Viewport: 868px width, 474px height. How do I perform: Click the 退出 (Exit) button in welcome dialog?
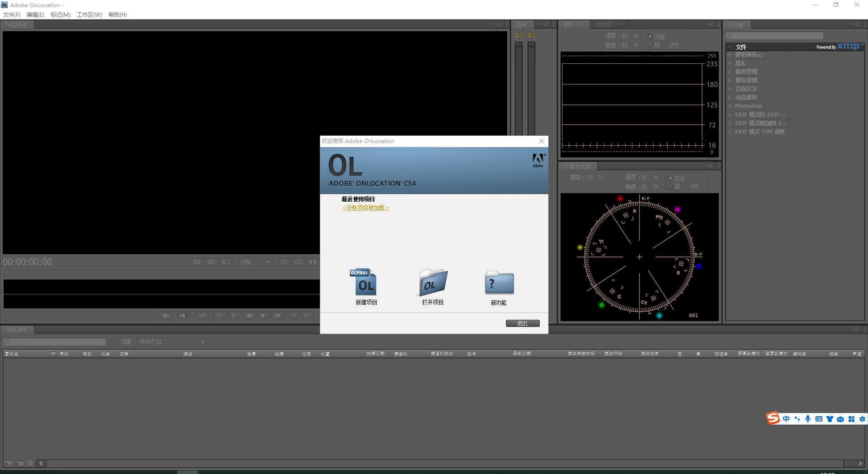coord(523,323)
